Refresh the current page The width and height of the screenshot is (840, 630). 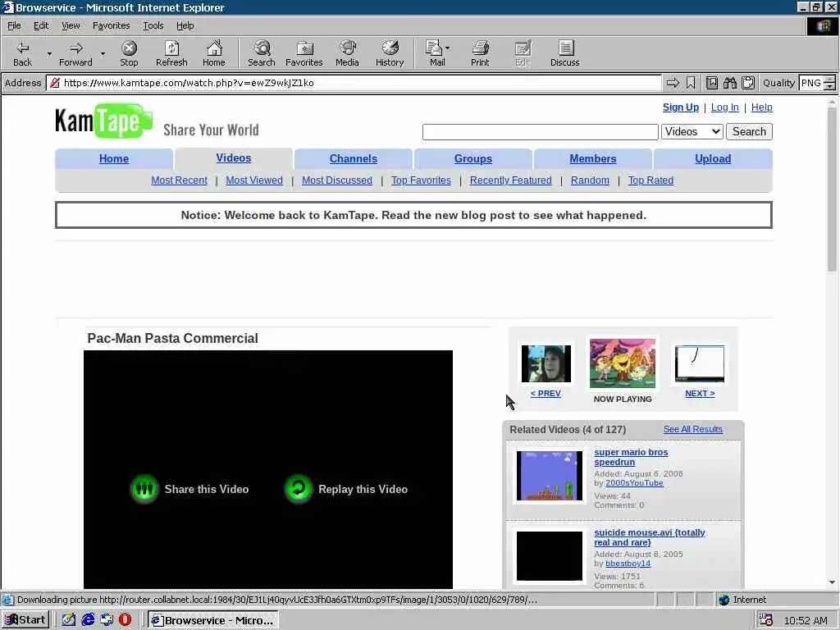coord(171,53)
